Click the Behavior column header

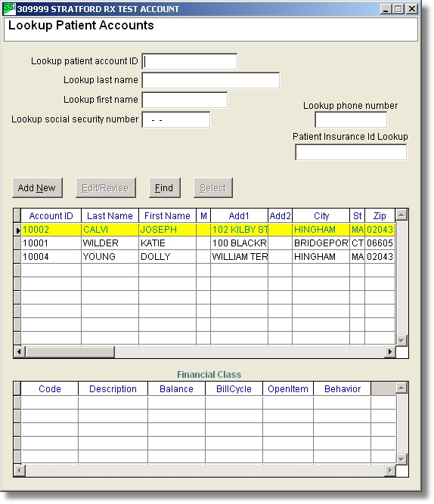(343, 389)
